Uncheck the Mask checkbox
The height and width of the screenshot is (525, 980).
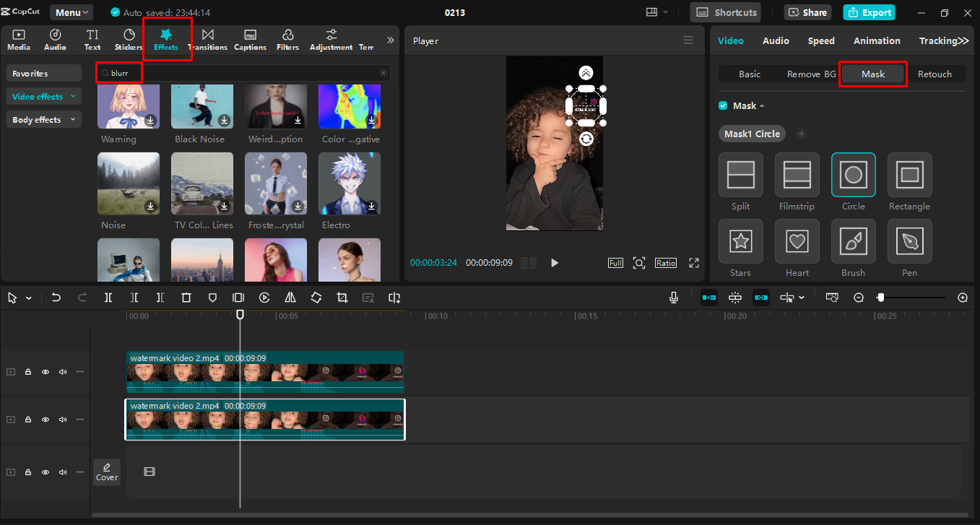click(722, 105)
